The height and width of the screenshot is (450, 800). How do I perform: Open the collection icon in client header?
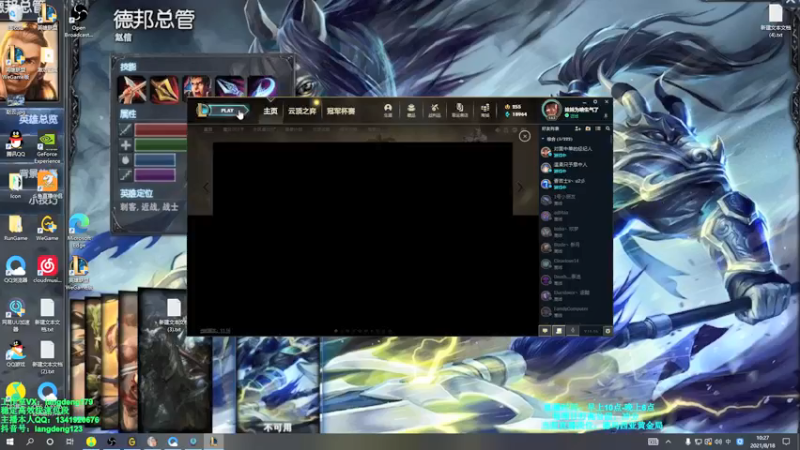tap(411, 110)
